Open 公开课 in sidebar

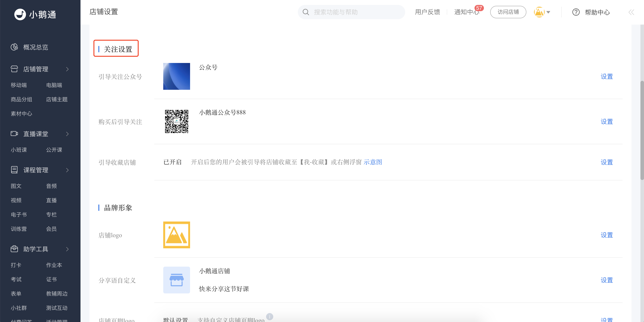click(x=54, y=150)
